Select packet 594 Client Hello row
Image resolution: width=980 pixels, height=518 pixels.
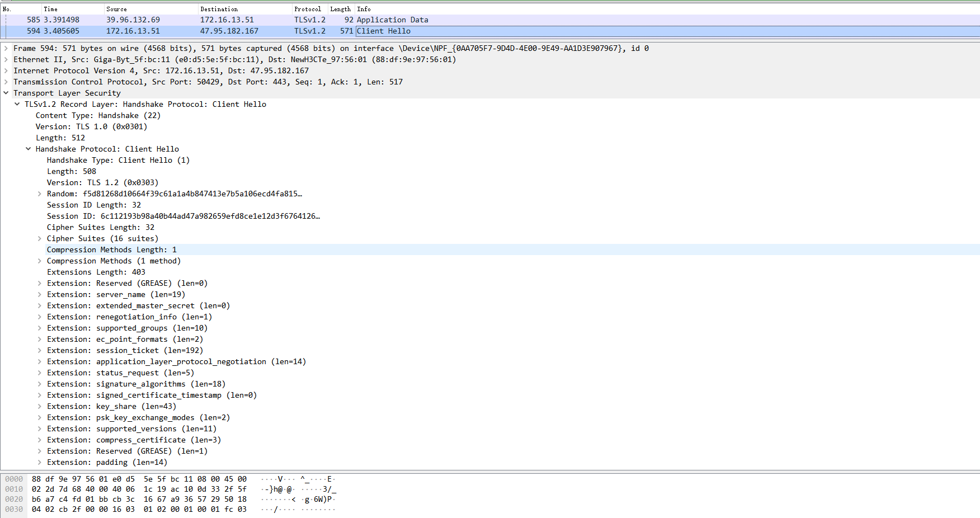pyautogui.click(x=490, y=31)
